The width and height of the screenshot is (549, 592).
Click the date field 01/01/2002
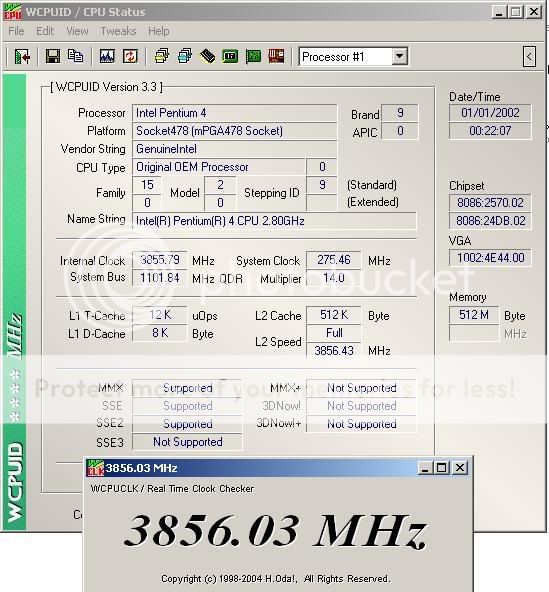(x=490, y=113)
